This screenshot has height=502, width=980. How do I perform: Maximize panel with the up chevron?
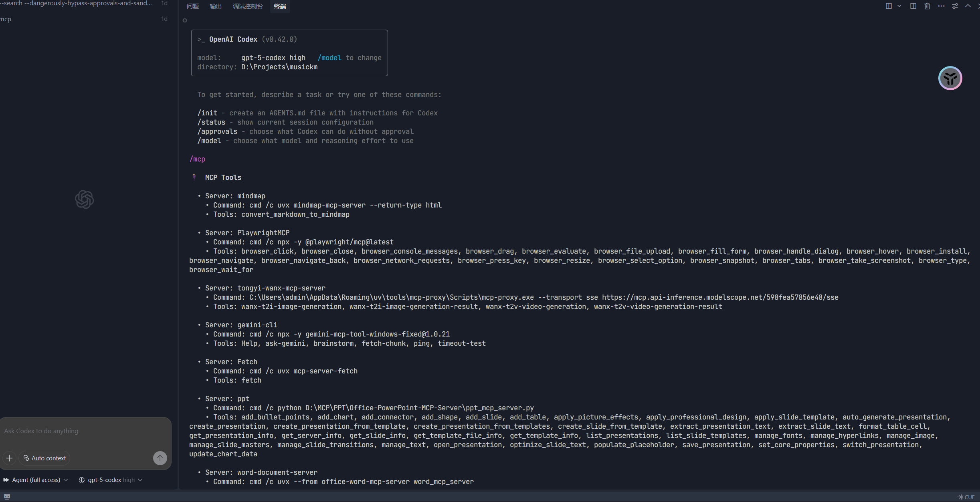coord(968,6)
